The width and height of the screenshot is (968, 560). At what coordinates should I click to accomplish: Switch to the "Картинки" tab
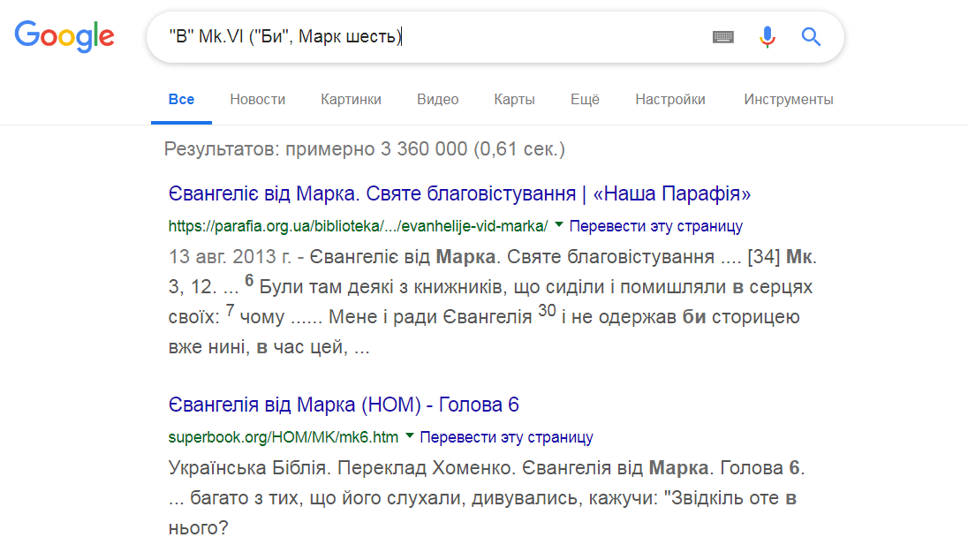point(351,100)
